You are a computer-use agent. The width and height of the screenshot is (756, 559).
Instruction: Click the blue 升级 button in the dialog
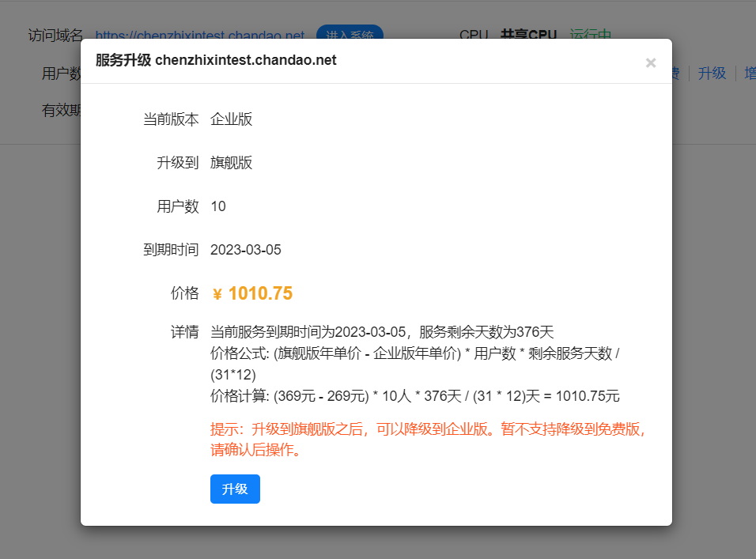click(235, 489)
